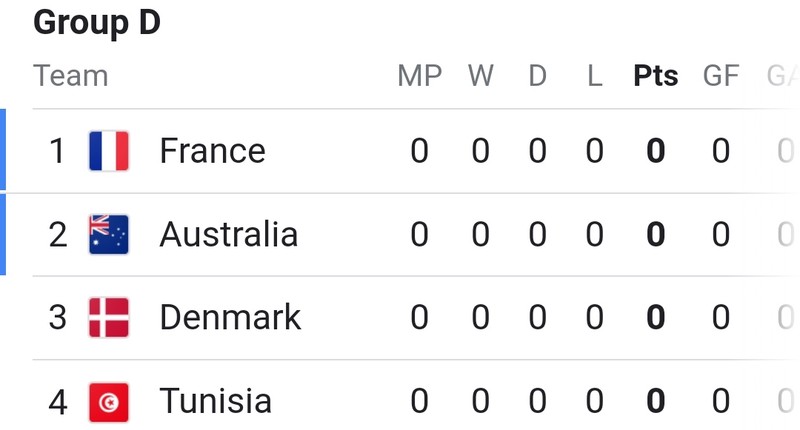Select the D column header
The width and height of the screenshot is (800, 430).
pyautogui.click(x=537, y=76)
